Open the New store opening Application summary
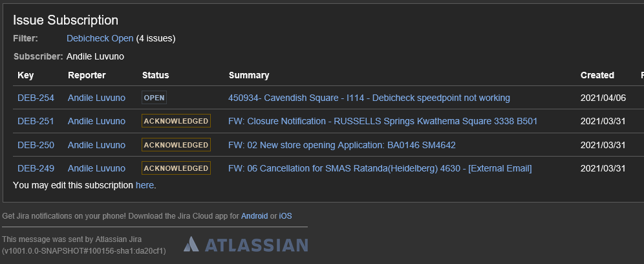Image resolution: width=644 pixels, height=264 pixels. tap(341, 145)
